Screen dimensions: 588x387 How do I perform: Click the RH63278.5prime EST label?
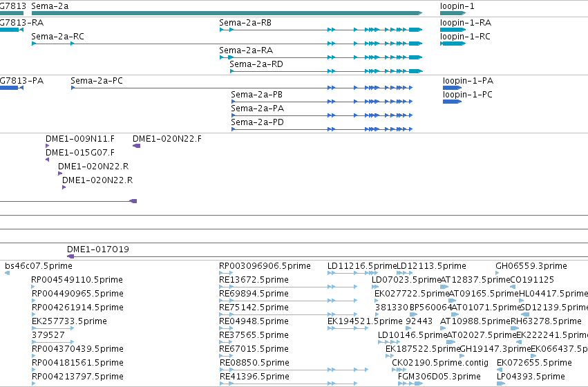(547, 321)
